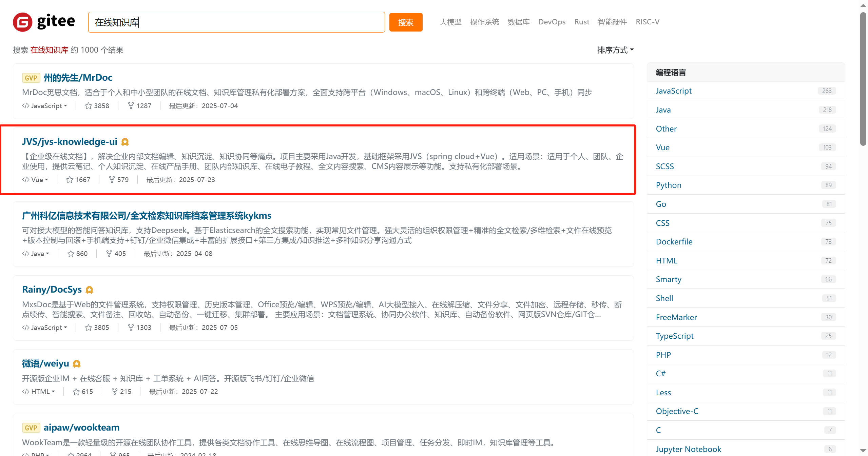Click the orange 搜索 button
Screen dimensions: 868x456
[406, 22]
